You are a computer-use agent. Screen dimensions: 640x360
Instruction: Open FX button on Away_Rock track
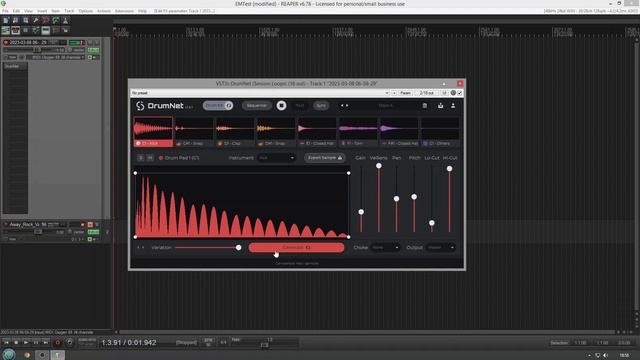93,232
